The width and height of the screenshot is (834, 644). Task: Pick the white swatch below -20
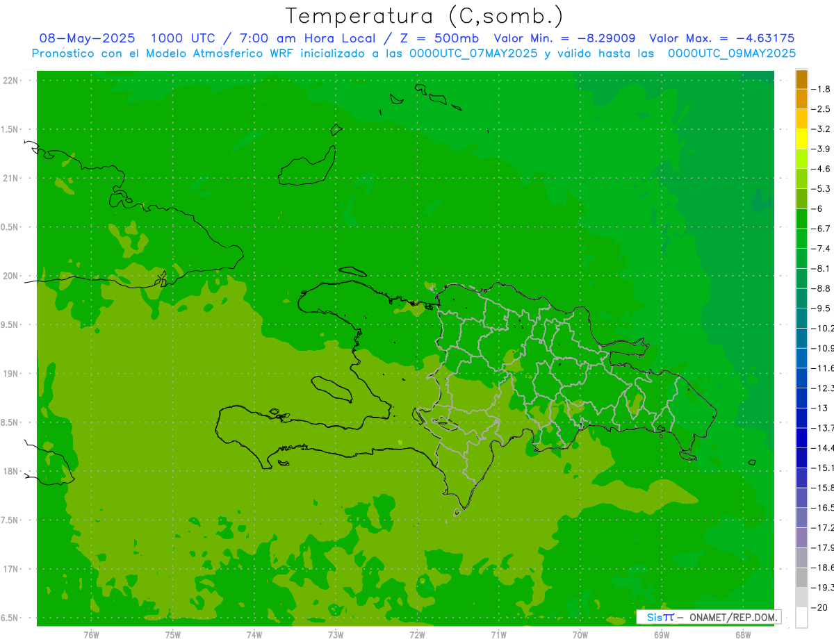click(x=801, y=618)
